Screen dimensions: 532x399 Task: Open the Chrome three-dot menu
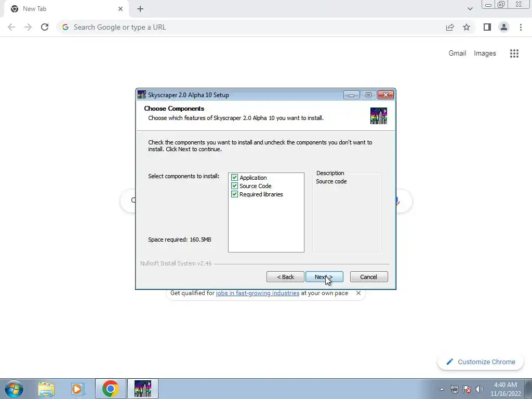coord(521,27)
